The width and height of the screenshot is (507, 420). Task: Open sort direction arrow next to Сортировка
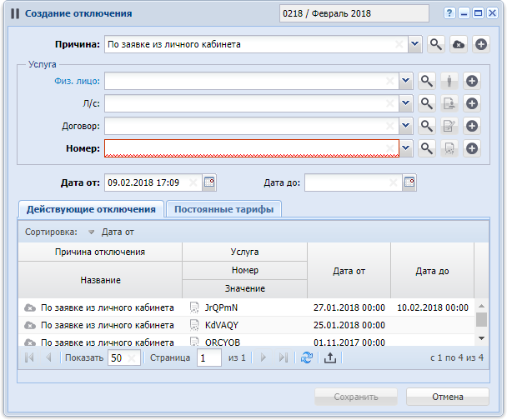(92, 232)
